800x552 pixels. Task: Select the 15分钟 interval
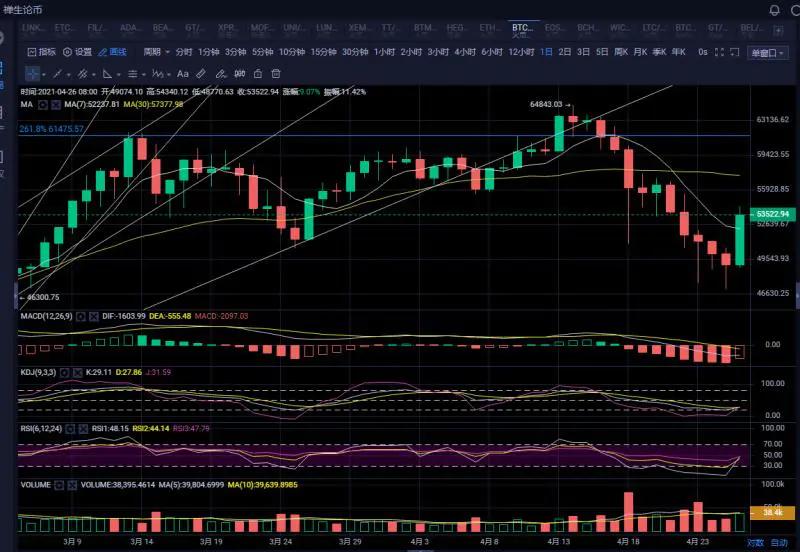coord(323,52)
